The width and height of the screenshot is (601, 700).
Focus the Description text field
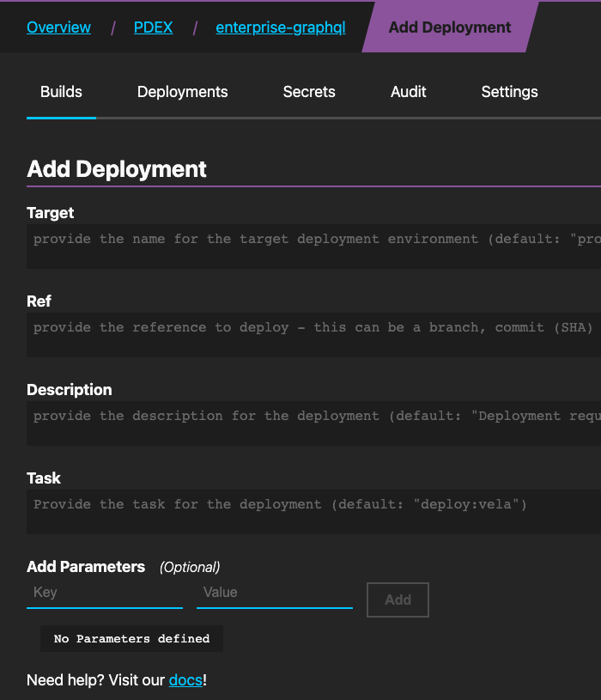pos(313,423)
